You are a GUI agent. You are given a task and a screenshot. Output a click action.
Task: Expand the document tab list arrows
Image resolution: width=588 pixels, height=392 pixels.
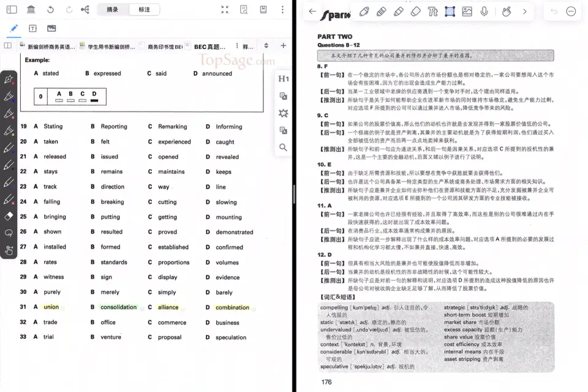tap(266, 46)
